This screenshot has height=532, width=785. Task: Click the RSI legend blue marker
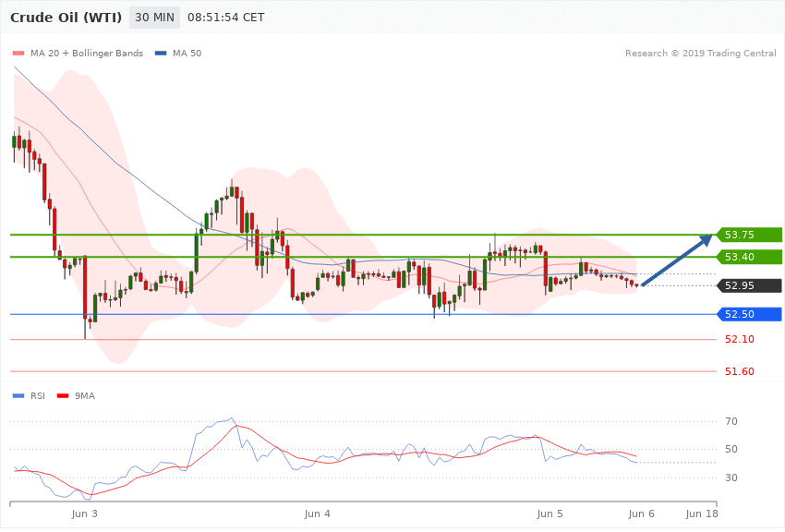tap(18, 396)
